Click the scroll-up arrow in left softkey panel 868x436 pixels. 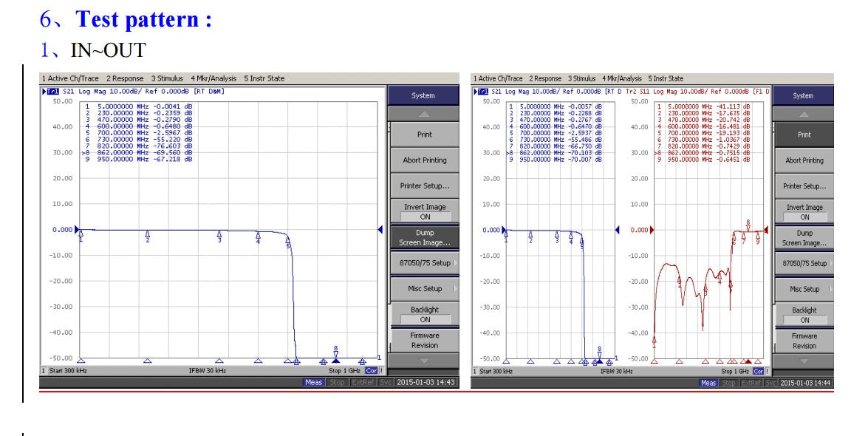pyautogui.click(x=423, y=115)
